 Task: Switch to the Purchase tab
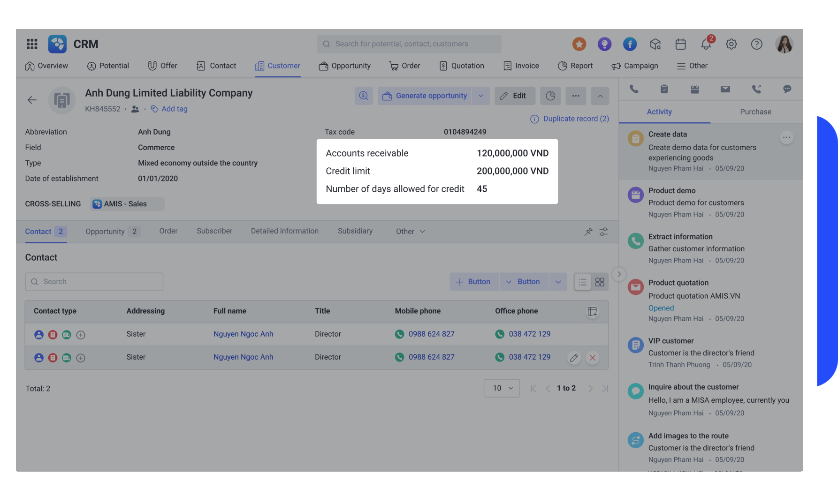tap(755, 112)
